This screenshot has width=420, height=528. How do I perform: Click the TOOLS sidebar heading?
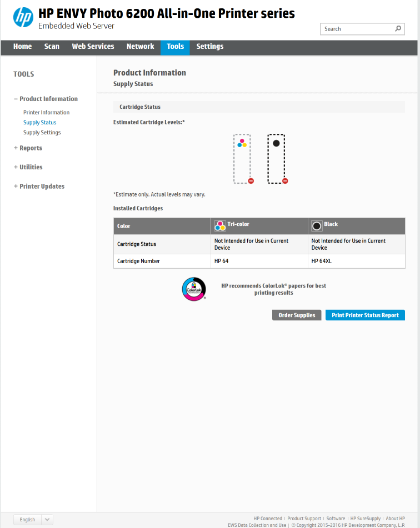pyautogui.click(x=23, y=74)
